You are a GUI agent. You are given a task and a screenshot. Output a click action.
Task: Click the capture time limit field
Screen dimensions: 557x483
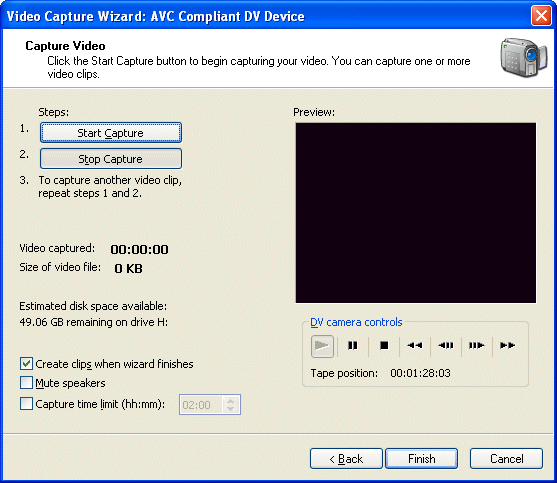[202, 405]
